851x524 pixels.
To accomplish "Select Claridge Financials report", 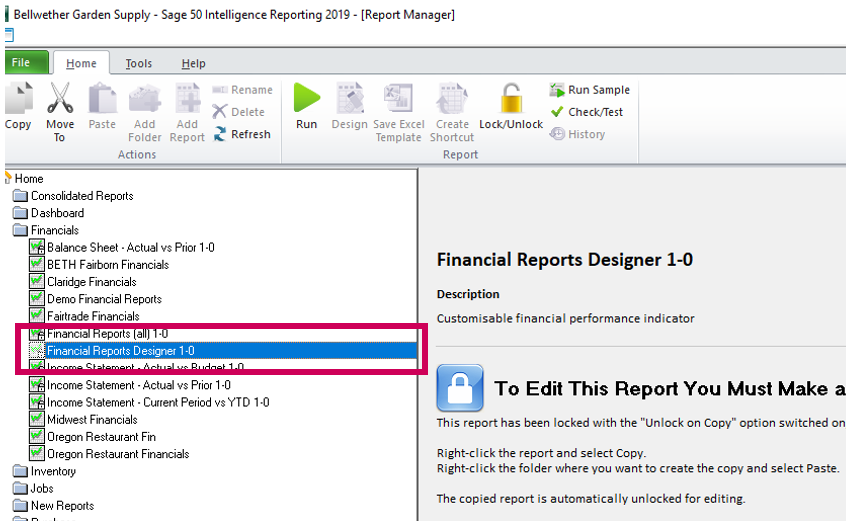I will tap(92, 282).
